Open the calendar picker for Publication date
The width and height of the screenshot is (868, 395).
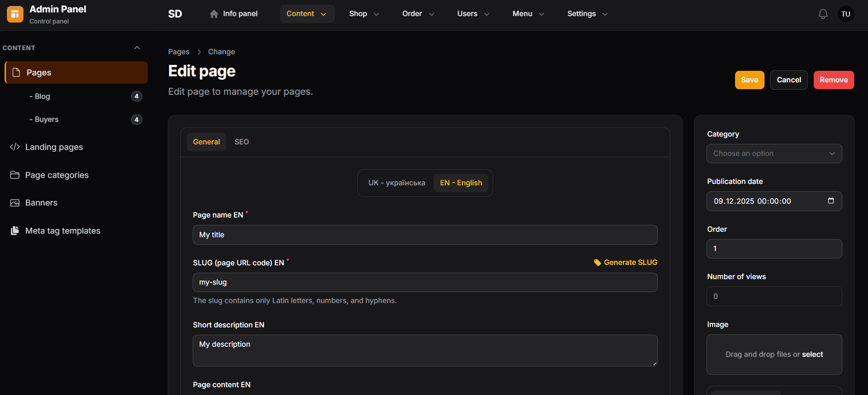pos(831,201)
